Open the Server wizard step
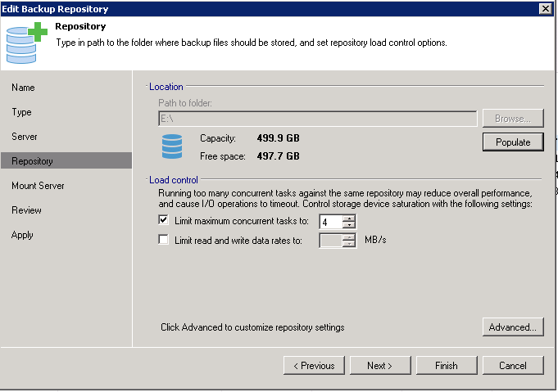This screenshot has width=558, height=392. [25, 137]
